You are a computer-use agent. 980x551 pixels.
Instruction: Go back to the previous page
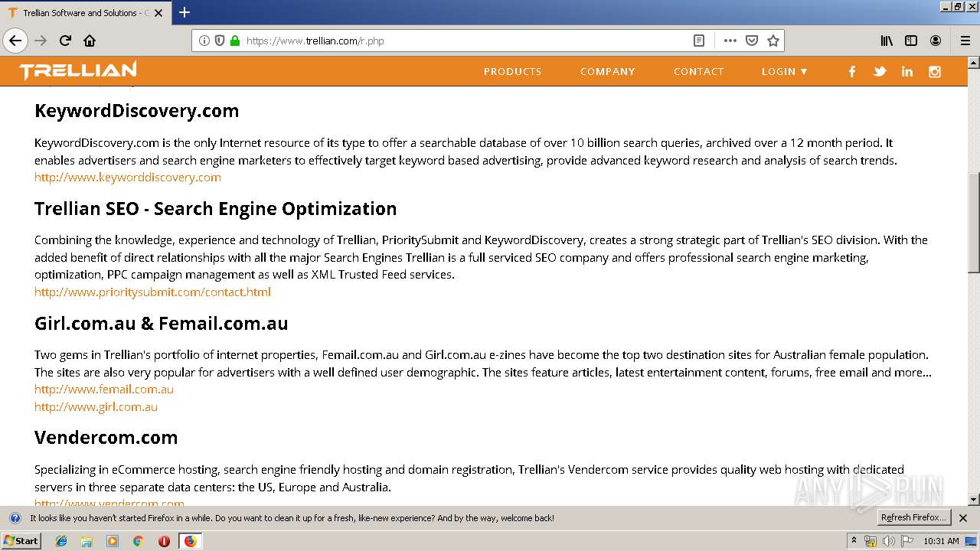pos(15,41)
